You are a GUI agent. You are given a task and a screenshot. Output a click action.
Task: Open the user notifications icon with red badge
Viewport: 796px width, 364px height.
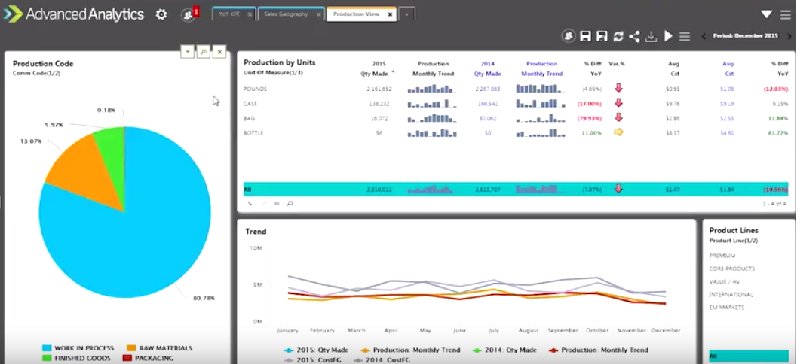pyautogui.click(x=189, y=15)
